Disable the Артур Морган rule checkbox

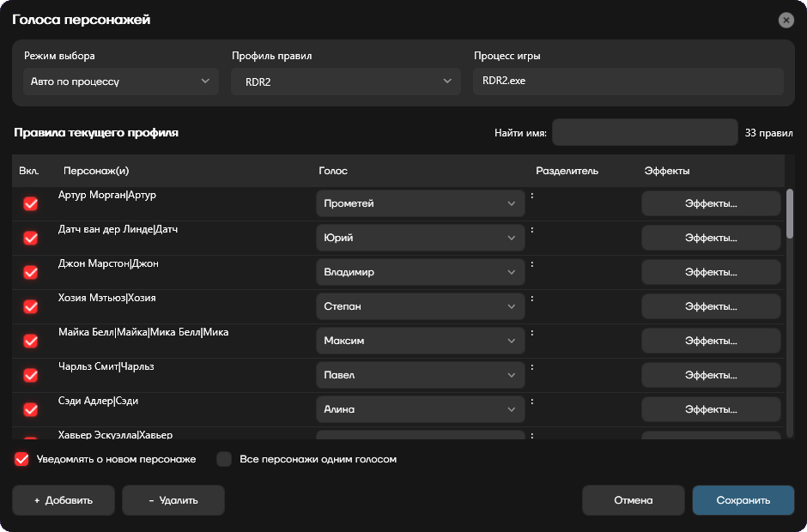click(31, 203)
